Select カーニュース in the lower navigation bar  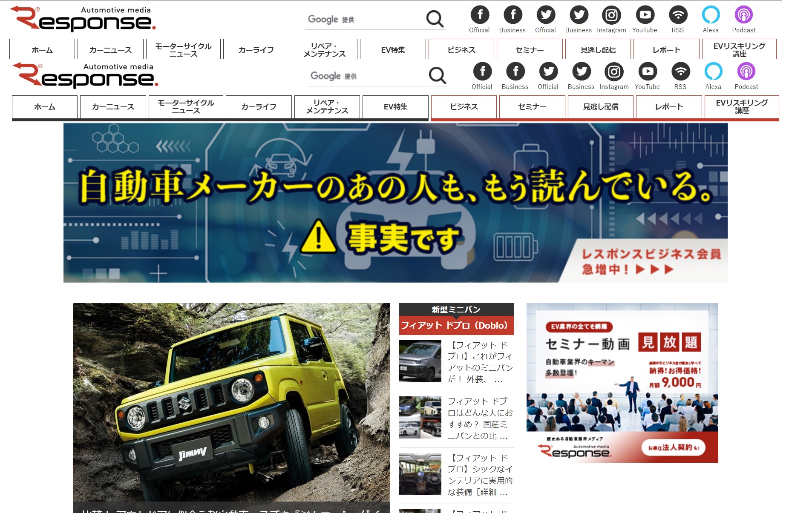tap(113, 107)
